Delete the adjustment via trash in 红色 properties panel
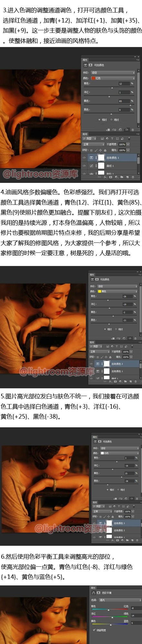 [x=133, y=130]
